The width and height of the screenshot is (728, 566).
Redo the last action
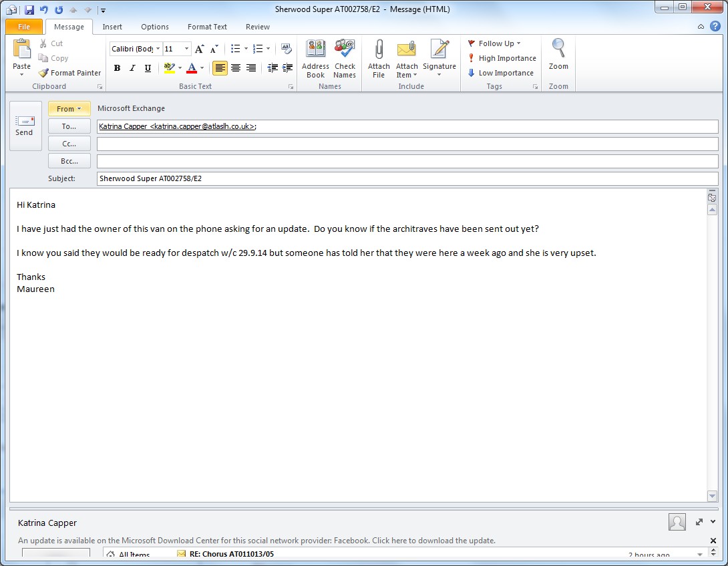[59, 9]
